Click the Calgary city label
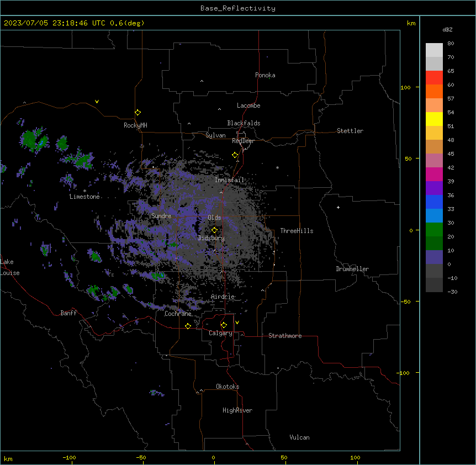Screen dimensions: 476x465 (x=220, y=333)
